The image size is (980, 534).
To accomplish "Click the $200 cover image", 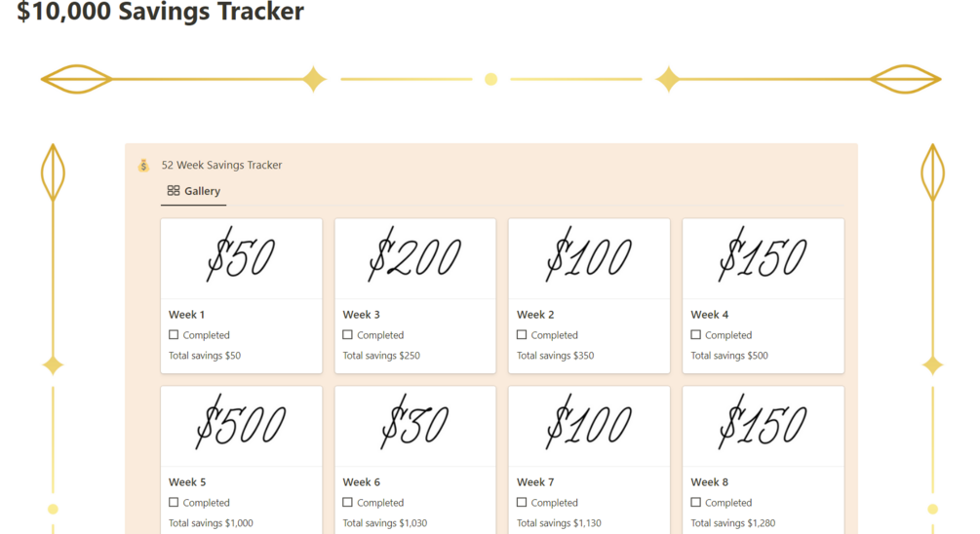I will click(414, 258).
